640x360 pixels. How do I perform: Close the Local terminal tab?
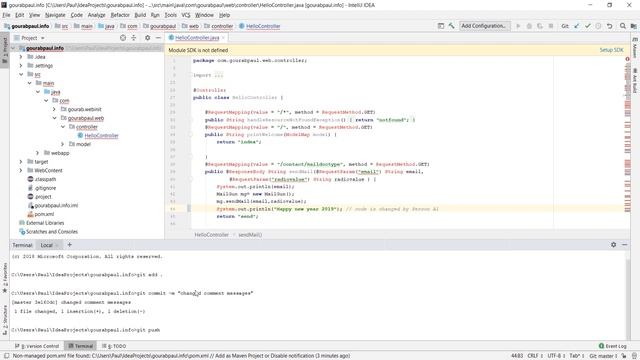pyautogui.click(x=57, y=245)
